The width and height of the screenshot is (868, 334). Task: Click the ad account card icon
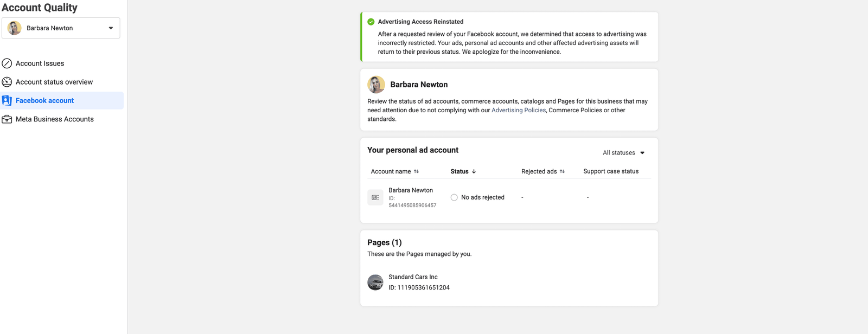coord(375,197)
